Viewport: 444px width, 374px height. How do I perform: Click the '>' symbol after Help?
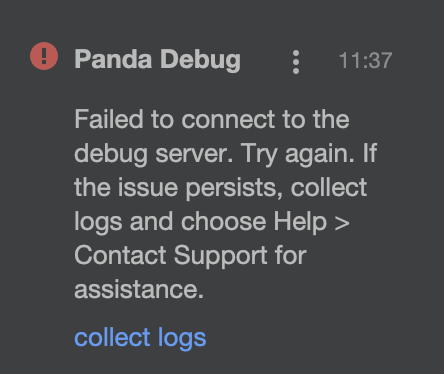342,223
